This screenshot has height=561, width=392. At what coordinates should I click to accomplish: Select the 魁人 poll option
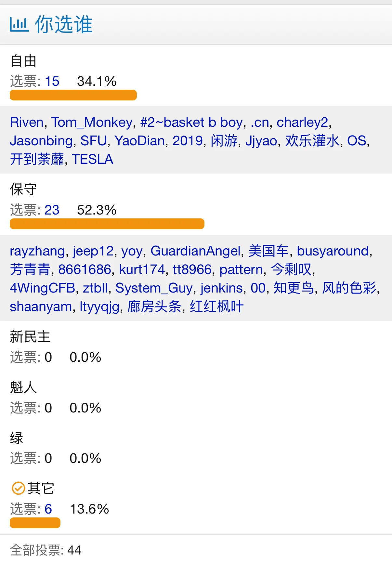[x=23, y=387]
